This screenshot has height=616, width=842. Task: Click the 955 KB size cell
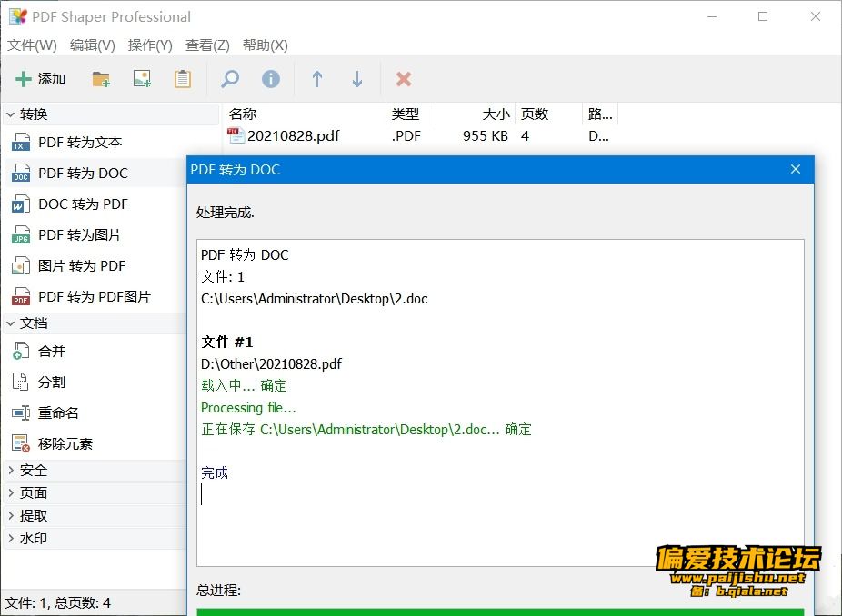coord(486,135)
